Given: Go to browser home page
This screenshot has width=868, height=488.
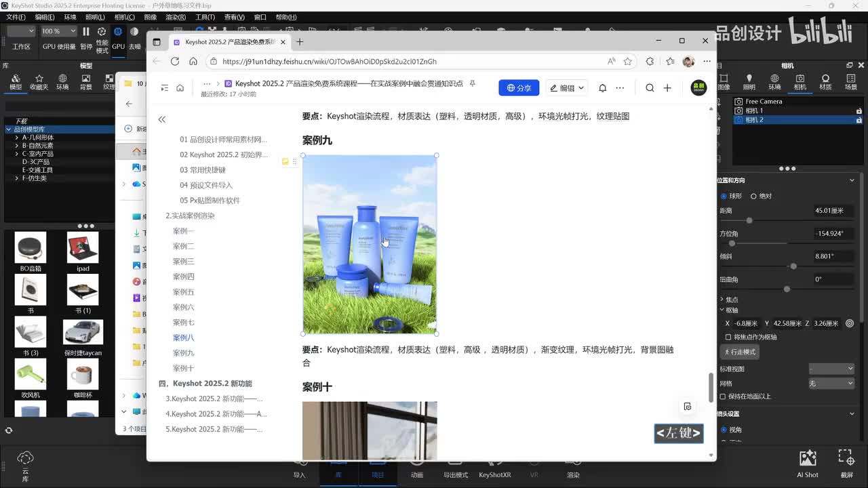Looking at the screenshot, I should [193, 61].
